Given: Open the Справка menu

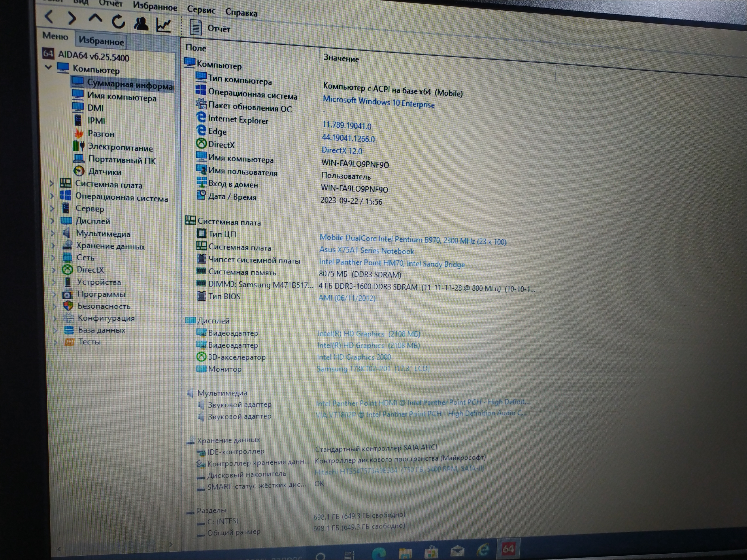Looking at the screenshot, I should click(x=241, y=13).
